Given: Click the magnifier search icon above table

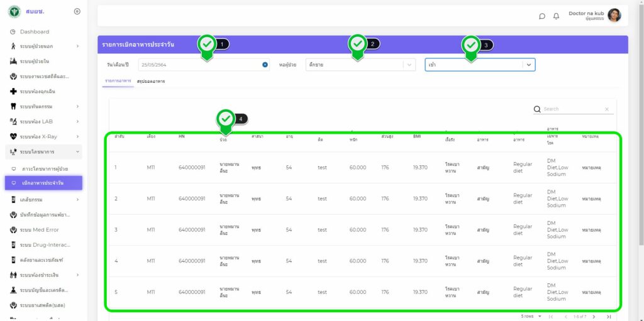Looking at the screenshot, I should pyautogui.click(x=537, y=109).
